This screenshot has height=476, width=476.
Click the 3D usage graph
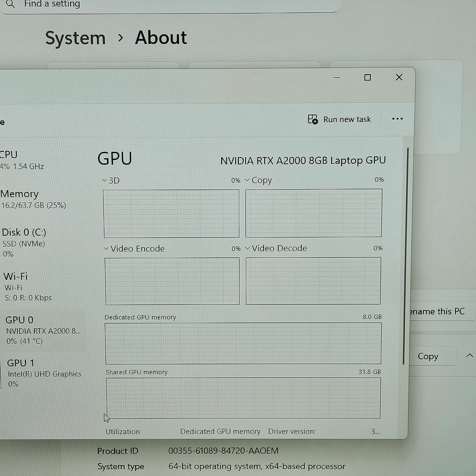(171, 213)
